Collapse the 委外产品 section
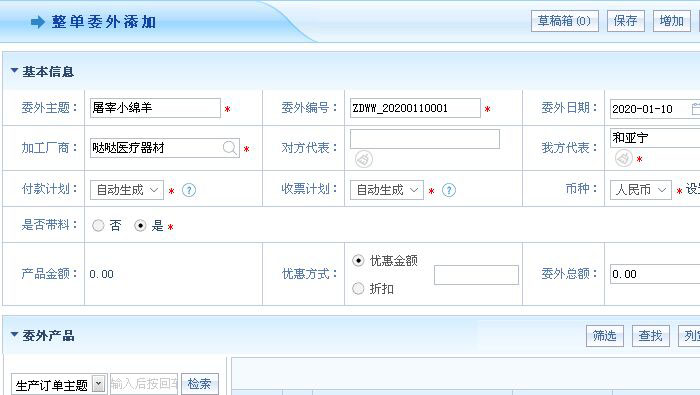This screenshot has height=395, width=700. pyautogui.click(x=14, y=334)
